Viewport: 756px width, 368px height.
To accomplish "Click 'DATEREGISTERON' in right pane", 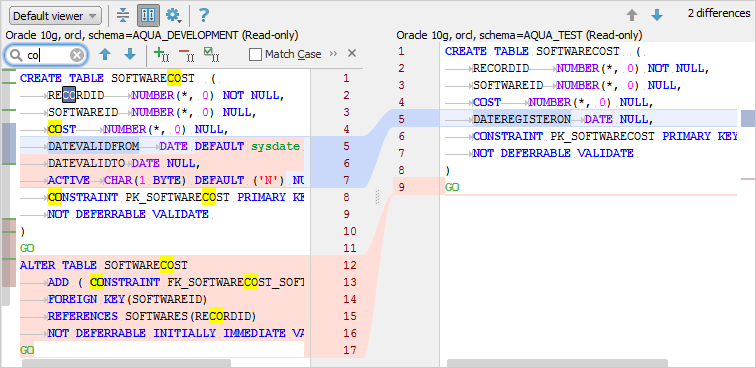I will click(522, 119).
